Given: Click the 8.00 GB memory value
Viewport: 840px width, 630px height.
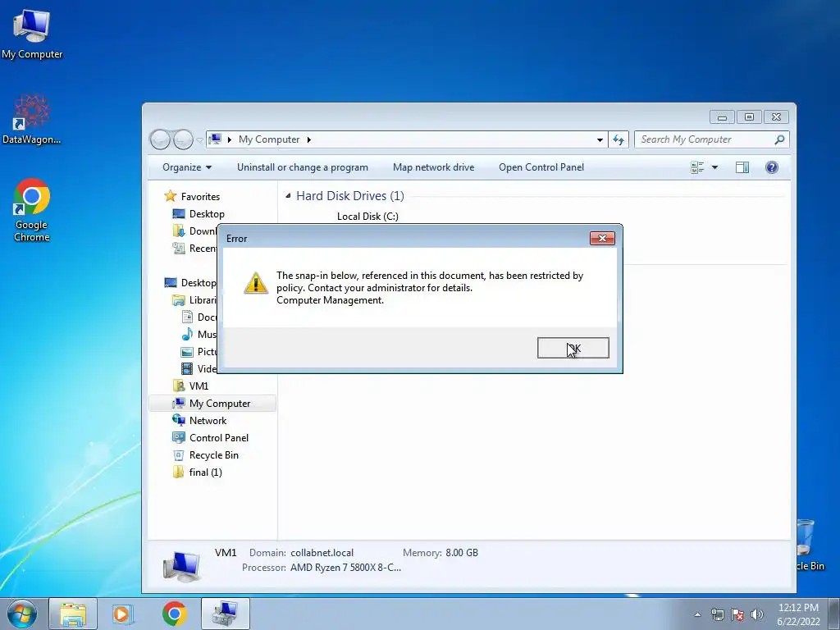Looking at the screenshot, I should (462, 552).
